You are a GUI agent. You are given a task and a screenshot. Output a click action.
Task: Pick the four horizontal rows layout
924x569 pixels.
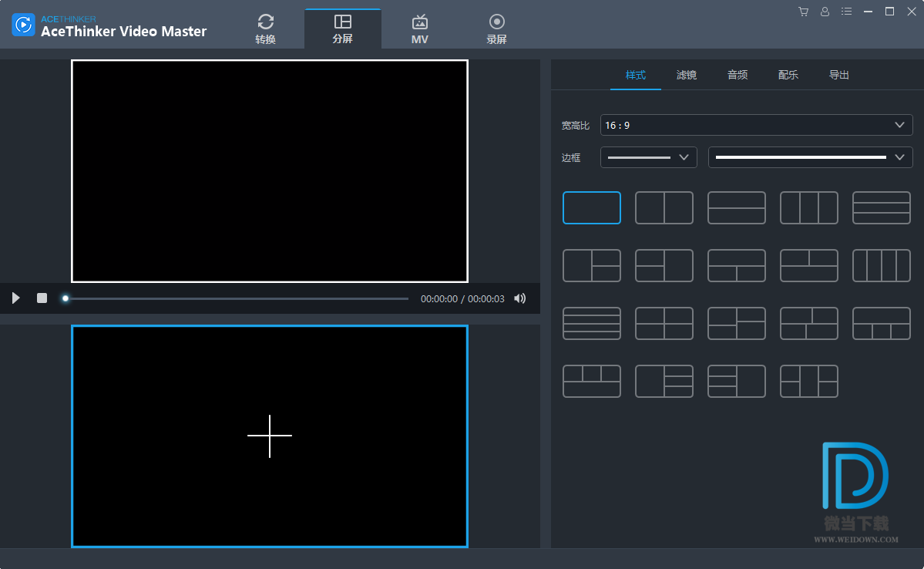click(592, 323)
